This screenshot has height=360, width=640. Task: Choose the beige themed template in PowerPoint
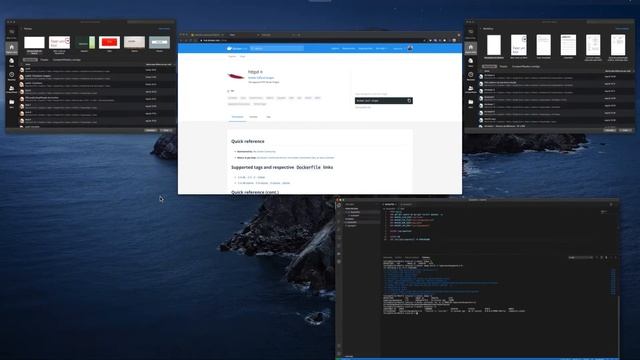pyautogui.click(x=134, y=42)
